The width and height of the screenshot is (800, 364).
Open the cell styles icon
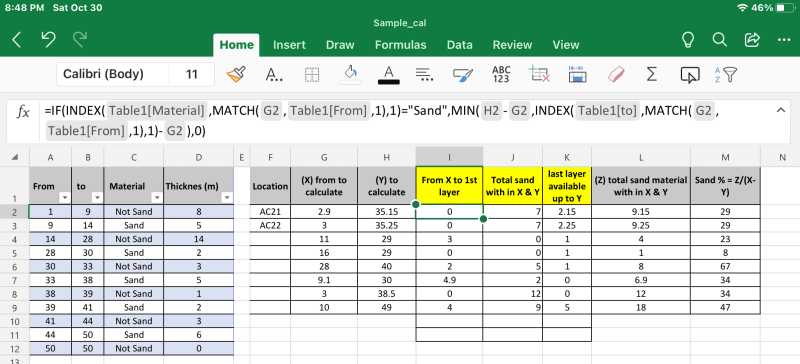(463, 75)
